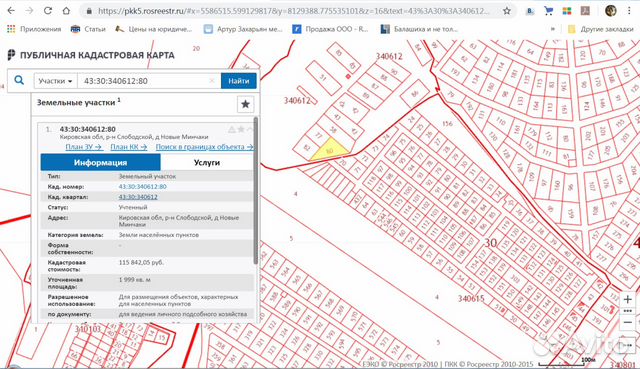Reload the browser page
The height and width of the screenshot is (369, 640).
click(48, 11)
